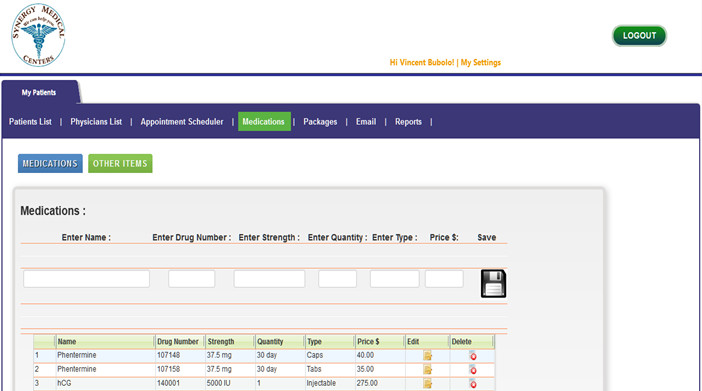Screen dimensions: 702x391
Task: Click the Synergy Medical Centers logo
Action: (x=38, y=35)
